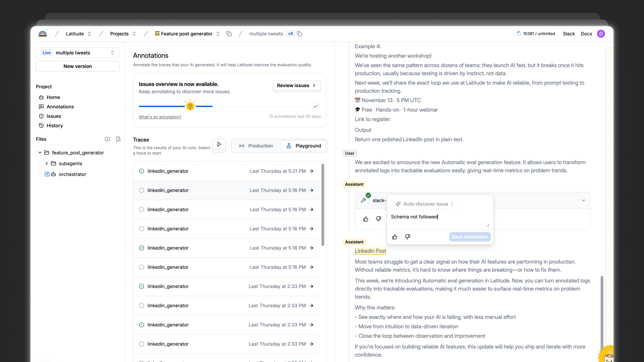Click the Latitude rainbow logo
Viewport: 644px width, 362px height.
pyautogui.click(x=43, y=34)
